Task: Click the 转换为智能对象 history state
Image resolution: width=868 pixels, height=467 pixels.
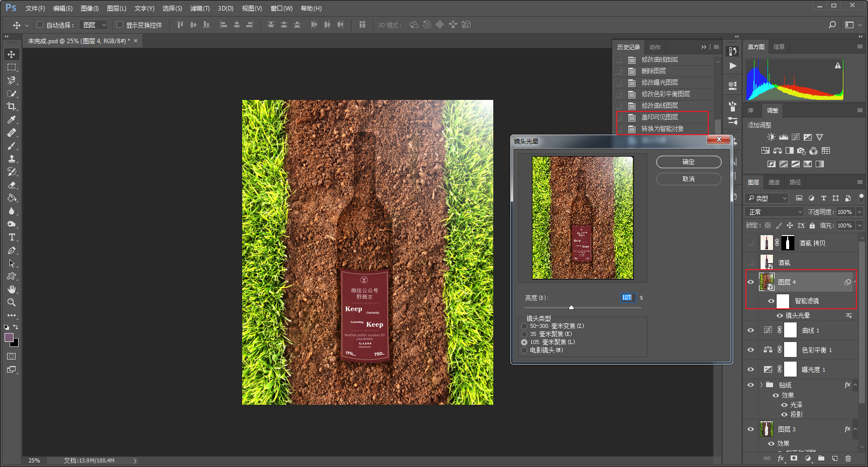Action: coord(663,129)
